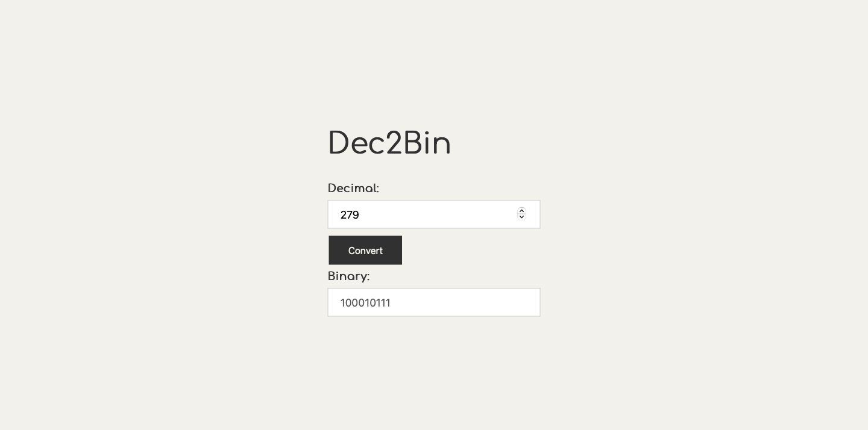868x430 pixels.
Task: Click the 'Binary:' label text
Action: click(348, 276)
